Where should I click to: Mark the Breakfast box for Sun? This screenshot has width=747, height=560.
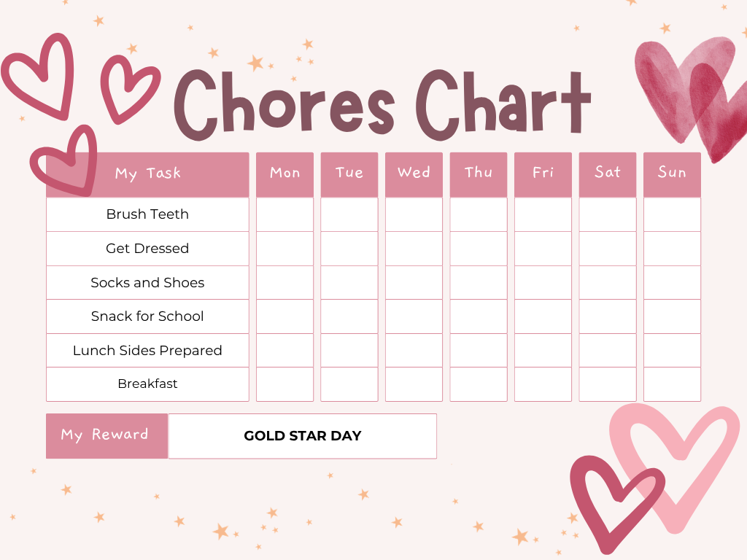coord(672,384)
